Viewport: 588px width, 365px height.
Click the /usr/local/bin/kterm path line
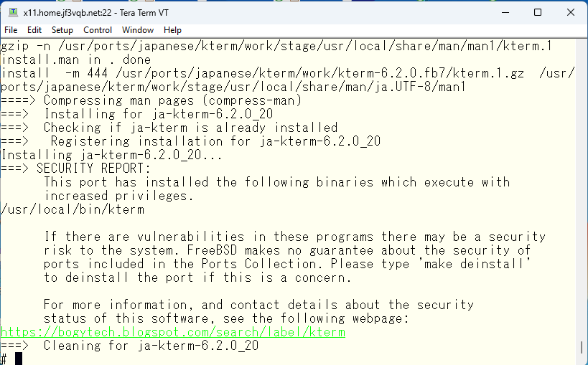(x=73, y=209)
